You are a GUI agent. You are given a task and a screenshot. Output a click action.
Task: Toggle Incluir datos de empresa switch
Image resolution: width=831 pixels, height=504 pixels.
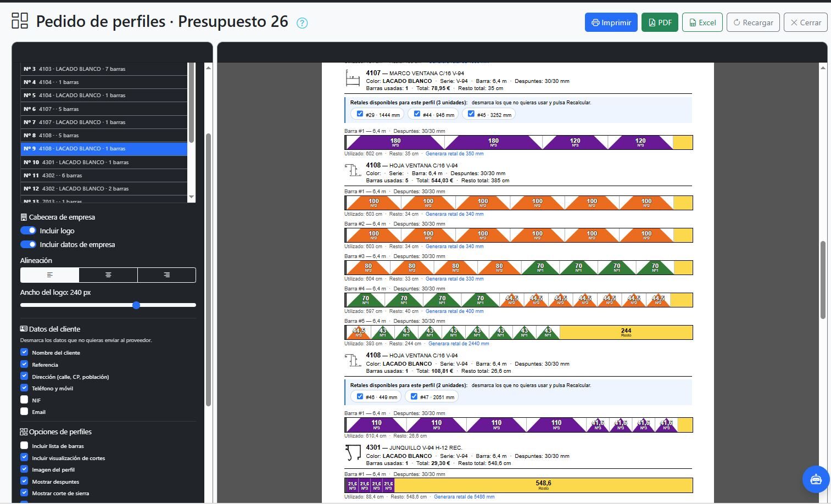pyautogui.click(x=28, y=244)
